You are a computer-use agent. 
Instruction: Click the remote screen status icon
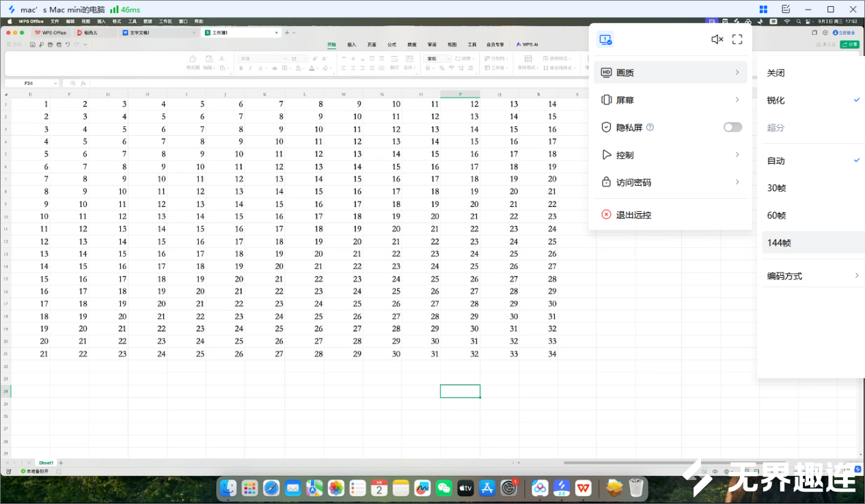(605, 40)
